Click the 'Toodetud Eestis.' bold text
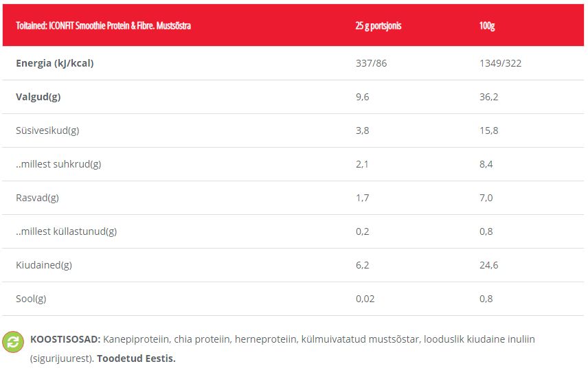 pyautogui.click(x=136, y=358)
